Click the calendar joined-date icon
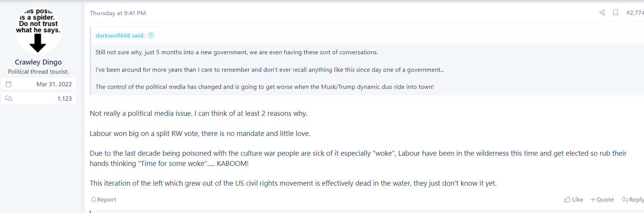 click(x=9, y=84)
